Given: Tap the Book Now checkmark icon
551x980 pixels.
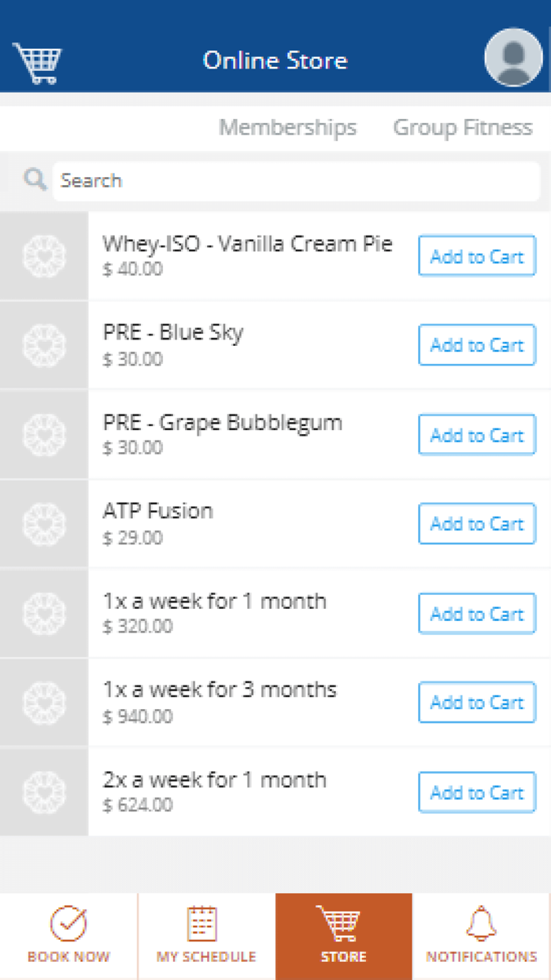Looking at the screenshot, I should (x=68, y=924).
